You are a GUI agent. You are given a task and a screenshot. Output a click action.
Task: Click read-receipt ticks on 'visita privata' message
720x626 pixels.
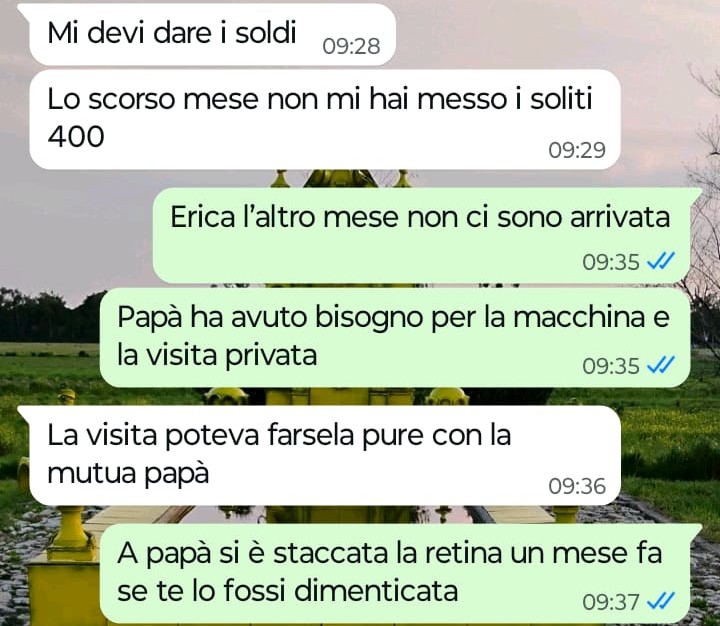(x=660, y=366)
